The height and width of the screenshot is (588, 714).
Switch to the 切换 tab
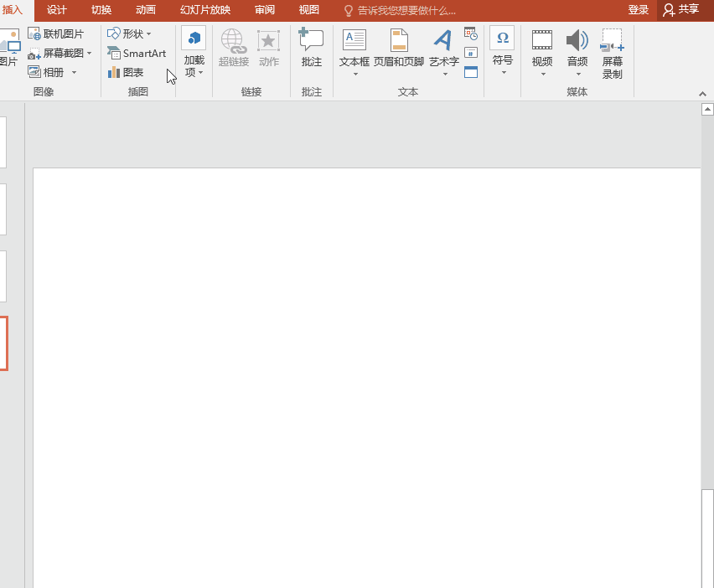(x=101, y=10)
